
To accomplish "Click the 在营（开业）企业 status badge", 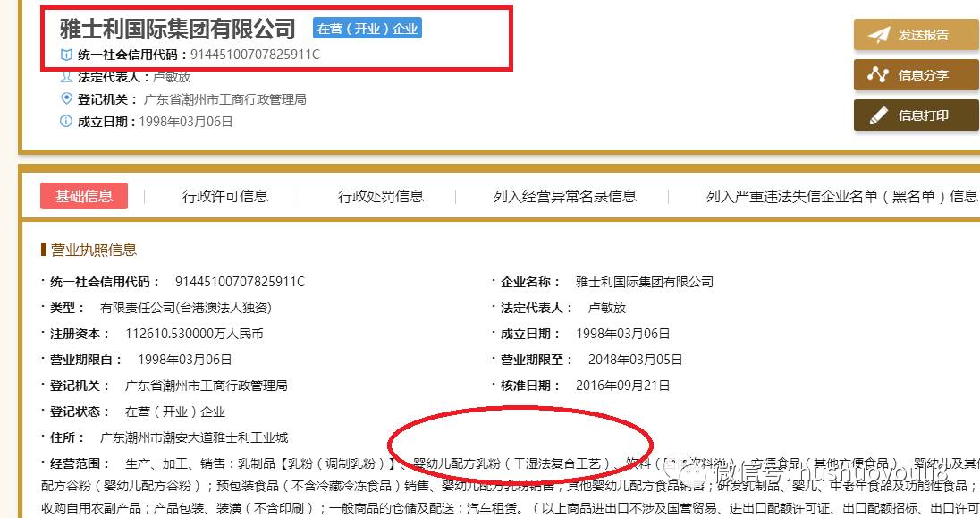I will (x=367, y=28).
